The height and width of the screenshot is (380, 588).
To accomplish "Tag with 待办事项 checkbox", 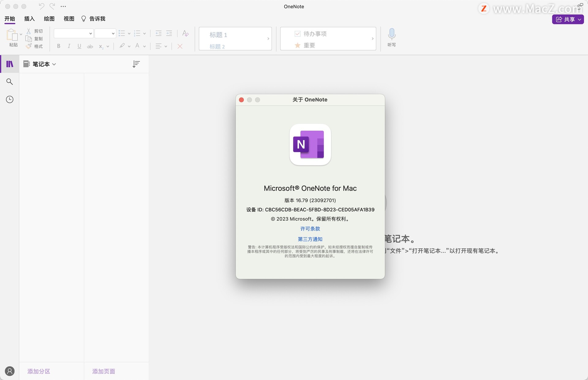I will pos(311,34).
